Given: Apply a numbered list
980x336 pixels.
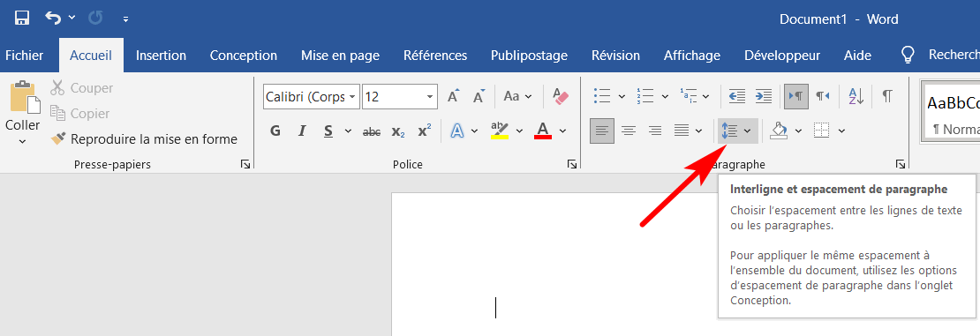Looking at the screenshot, I should point(645,96).
